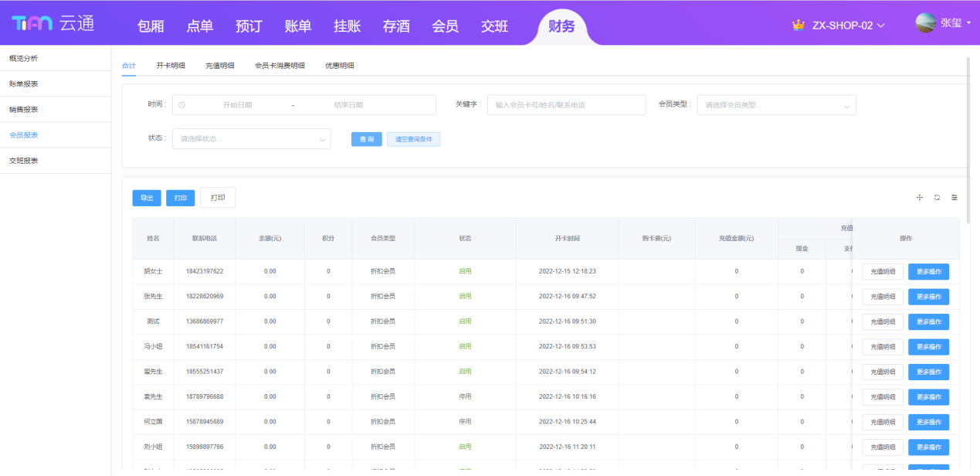980x476 pixels.
Task: Go to the 包厢 module
Action: pyautogui.click(x=151, y=26)
